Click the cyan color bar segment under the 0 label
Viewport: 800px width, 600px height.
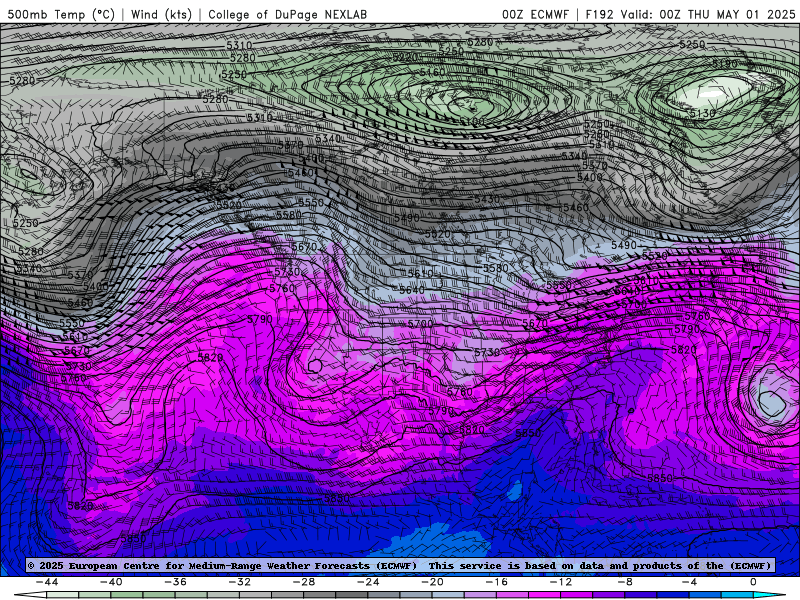[x=765, y=595]
